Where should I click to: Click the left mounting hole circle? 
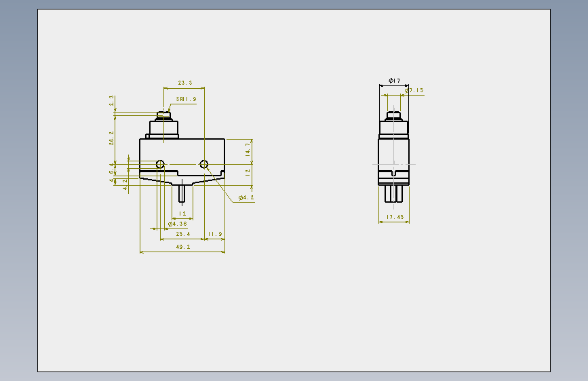click(x=160, y=164)
